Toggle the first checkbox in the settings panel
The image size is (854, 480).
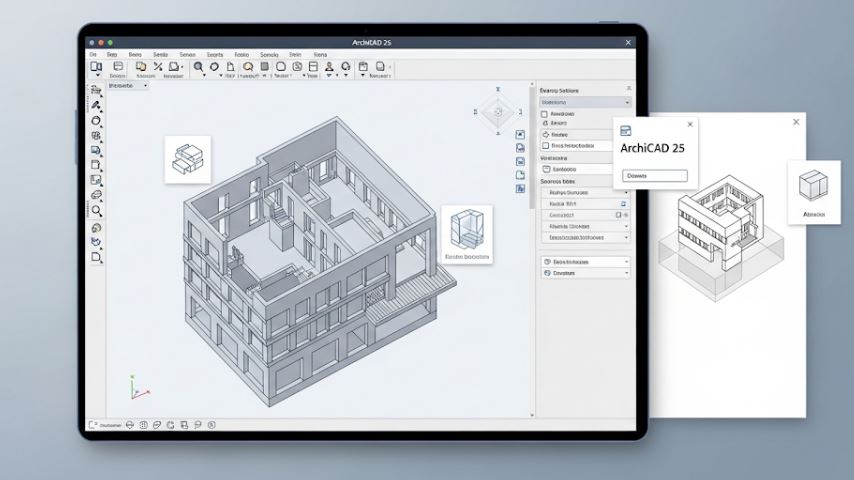[544, 114]
